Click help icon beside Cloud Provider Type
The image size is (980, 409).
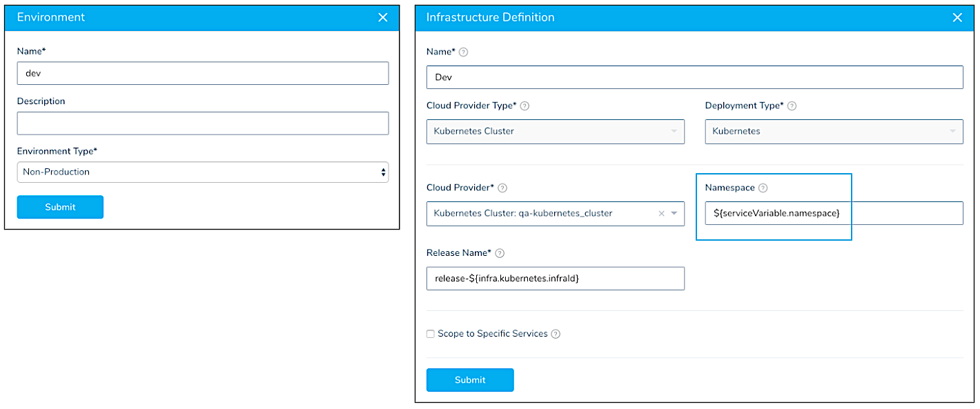[525, 106]
